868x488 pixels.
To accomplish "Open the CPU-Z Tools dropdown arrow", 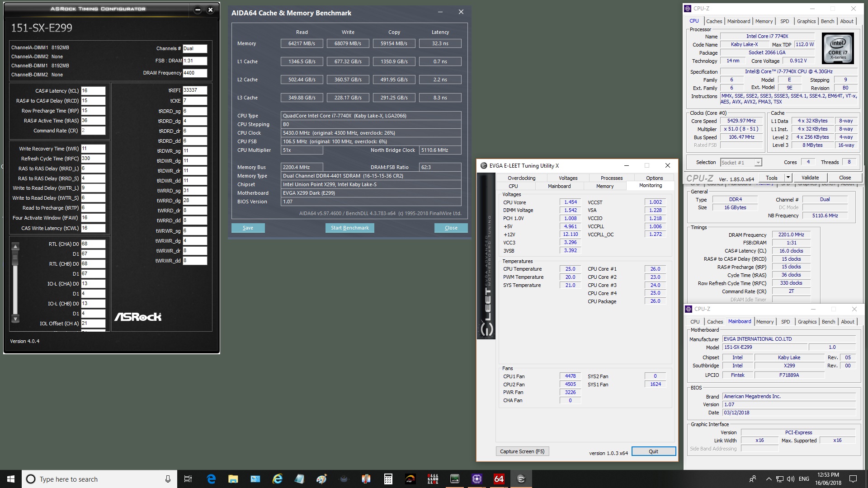I will 788,178.
